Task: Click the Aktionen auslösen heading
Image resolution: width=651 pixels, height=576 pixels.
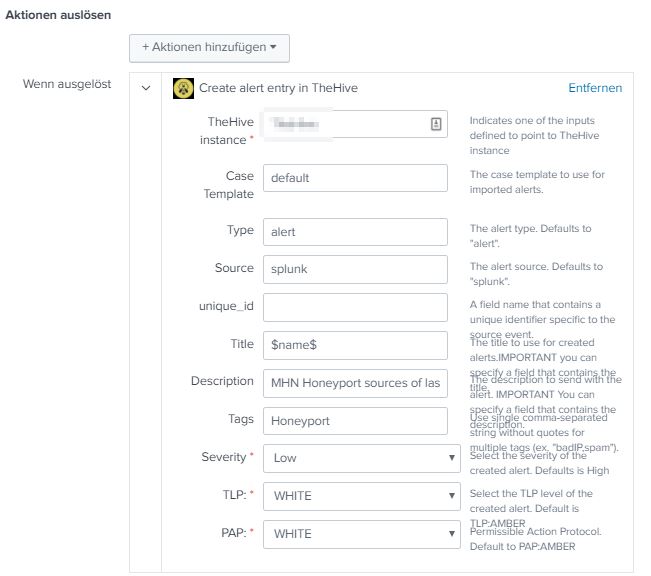Action: (x=58, y=15)
